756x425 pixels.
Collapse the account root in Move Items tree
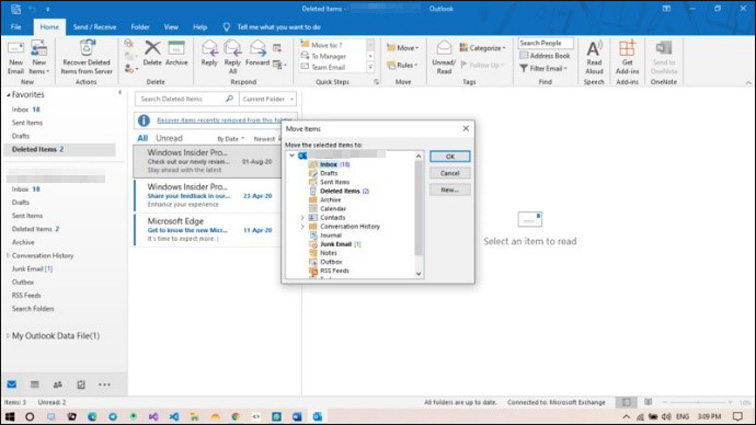292,155
